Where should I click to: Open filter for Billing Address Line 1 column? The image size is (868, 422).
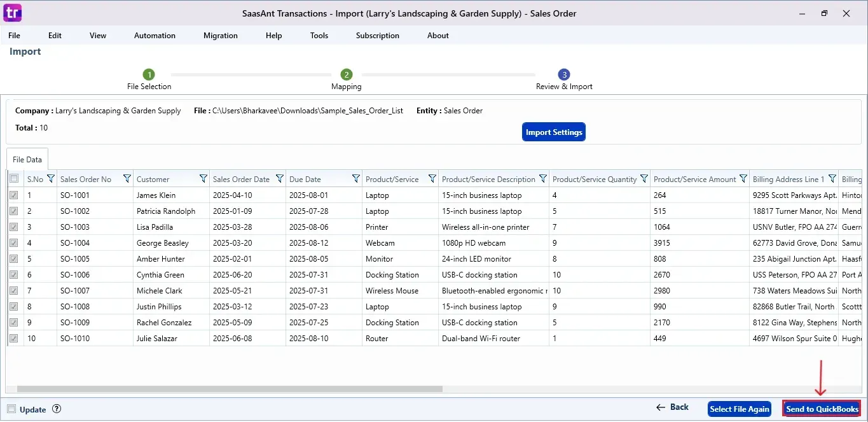point(832,179)
